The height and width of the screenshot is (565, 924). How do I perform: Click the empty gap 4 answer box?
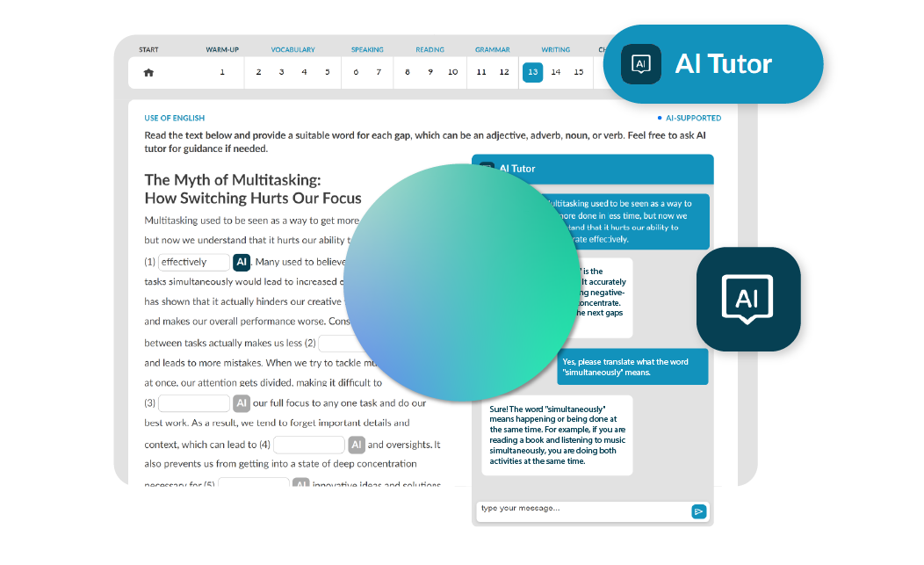pyautogui.click(x=309, y=445)
